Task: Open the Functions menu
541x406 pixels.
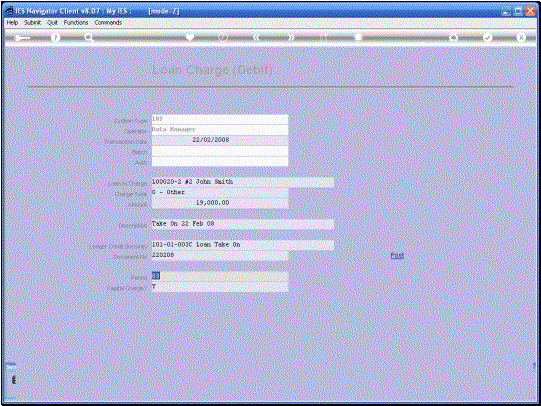Action: [x=76, y=22]
